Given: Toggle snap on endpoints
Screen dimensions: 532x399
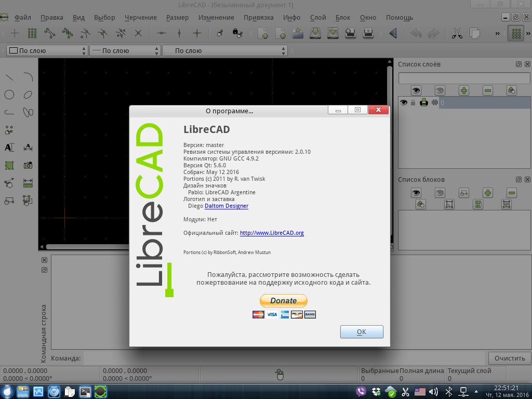Looking at the screenshot, I should click(x=50, y=33).
